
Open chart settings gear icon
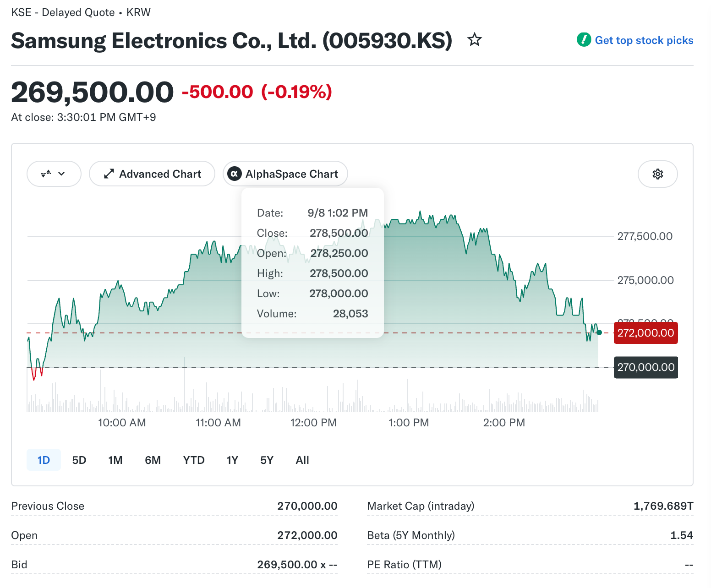[x=658, y=174]
